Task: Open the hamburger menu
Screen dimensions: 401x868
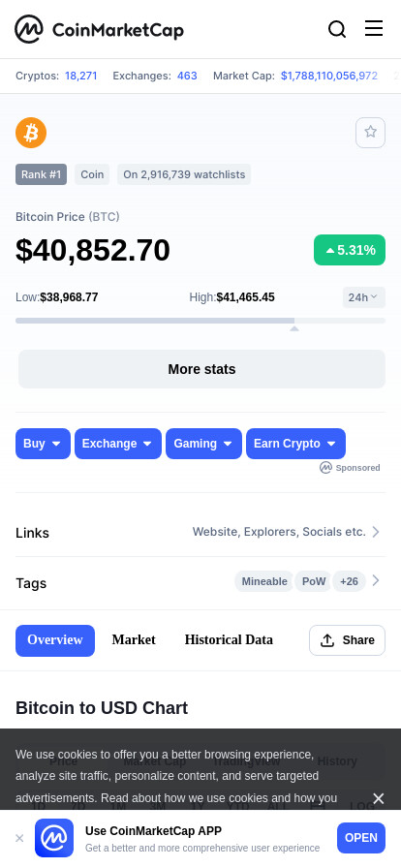Action: click(374, 28)
